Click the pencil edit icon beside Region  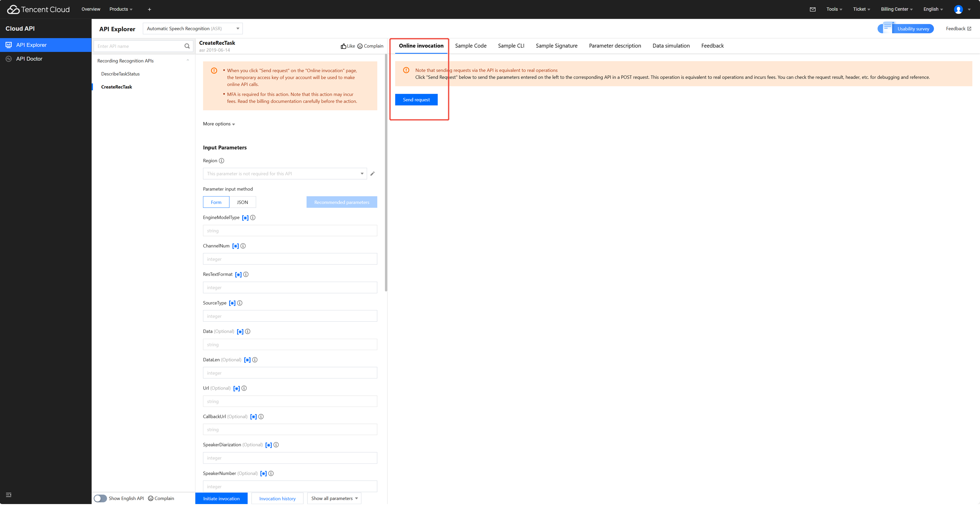point(373,174)
